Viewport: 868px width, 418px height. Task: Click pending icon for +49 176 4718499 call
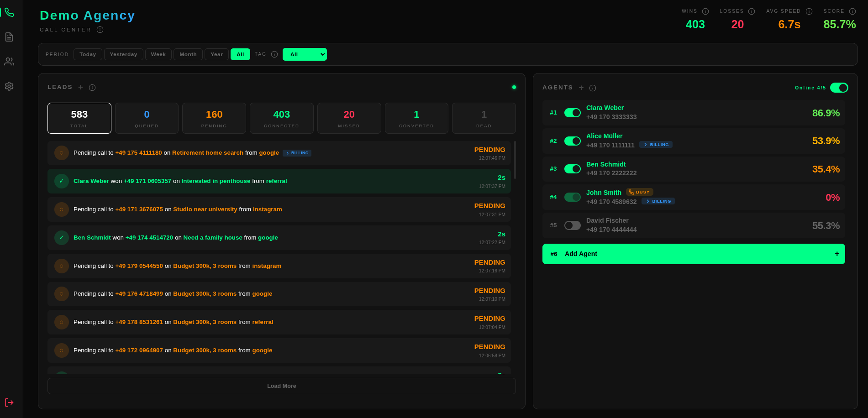(x=62, y=294)
